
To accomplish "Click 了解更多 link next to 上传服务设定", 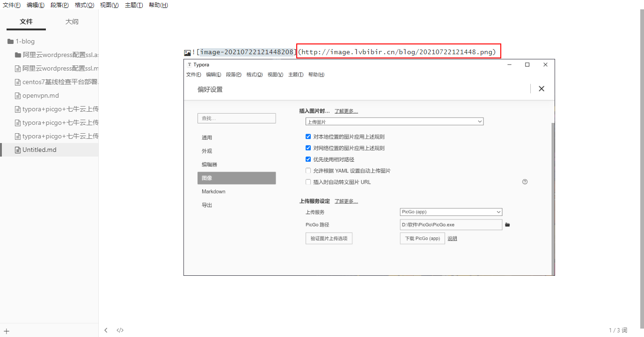I will (x=346, y=201).
